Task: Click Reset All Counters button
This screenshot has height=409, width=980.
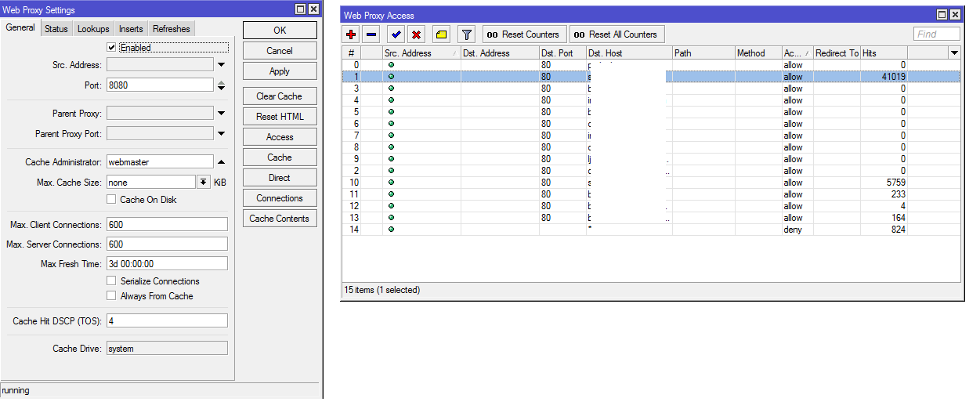Action: [x=617, y=34]
